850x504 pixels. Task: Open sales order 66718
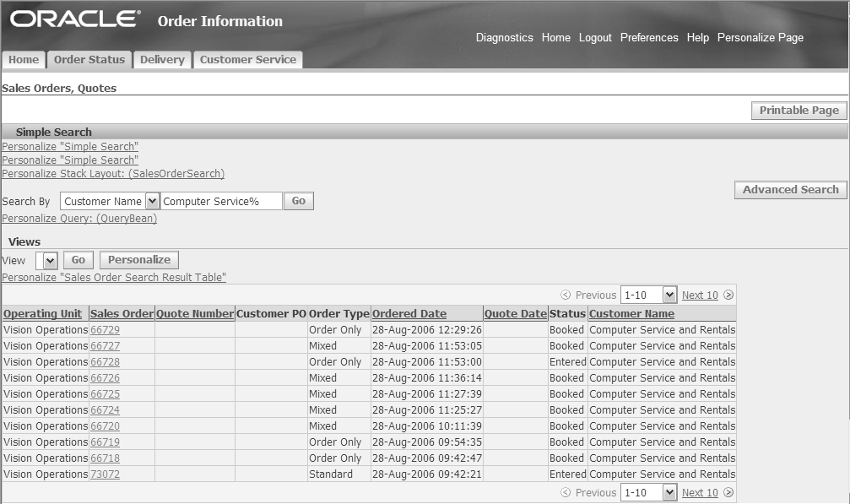(x=106, y=458)
